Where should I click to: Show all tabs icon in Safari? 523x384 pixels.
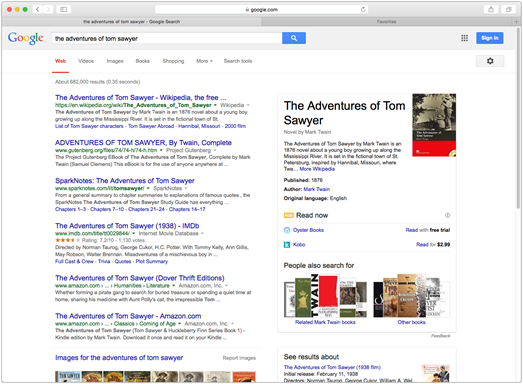point(508,9)
